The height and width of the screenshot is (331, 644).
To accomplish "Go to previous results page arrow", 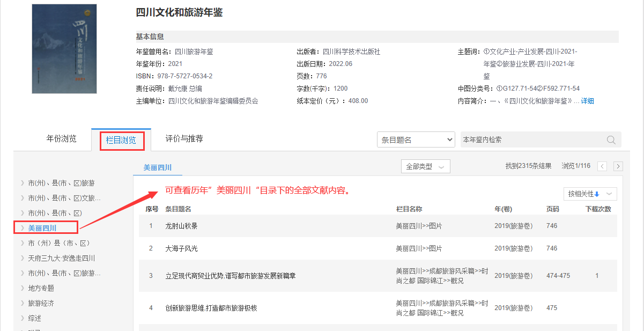I will point(602,166).
